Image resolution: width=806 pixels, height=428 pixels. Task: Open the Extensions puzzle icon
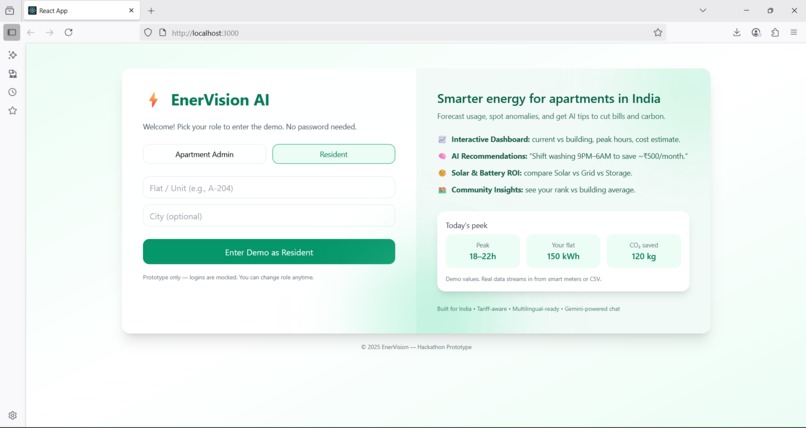775,32
